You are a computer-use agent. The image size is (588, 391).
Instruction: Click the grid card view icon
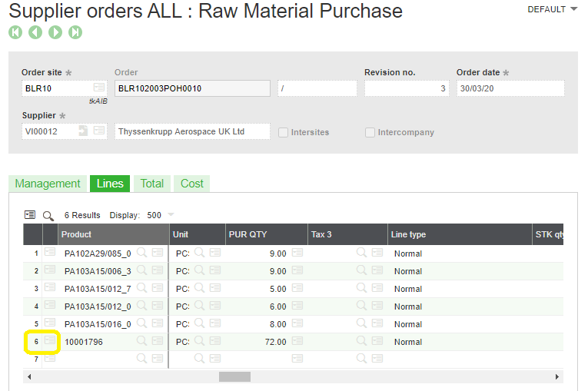pyautogui.click(x=30, y=215)
